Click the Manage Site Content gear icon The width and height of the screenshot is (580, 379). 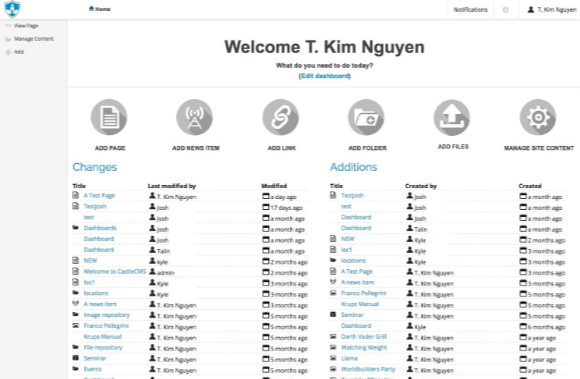coord(538,117)
